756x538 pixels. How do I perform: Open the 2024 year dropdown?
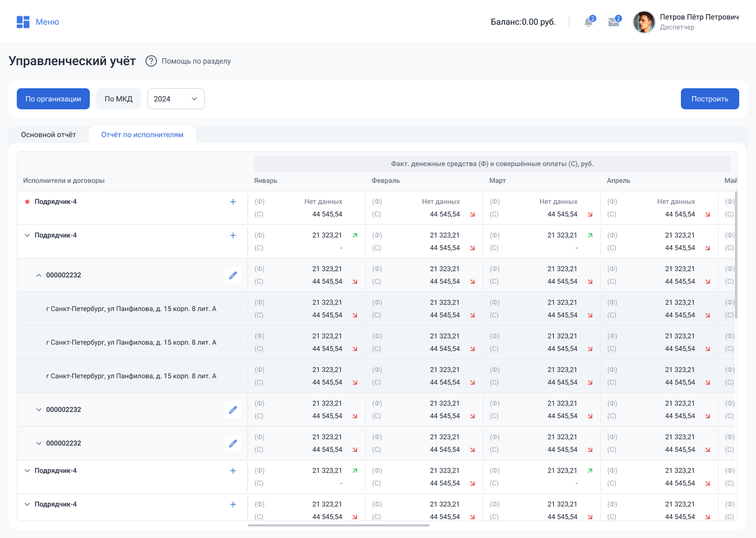pos(176,99)
